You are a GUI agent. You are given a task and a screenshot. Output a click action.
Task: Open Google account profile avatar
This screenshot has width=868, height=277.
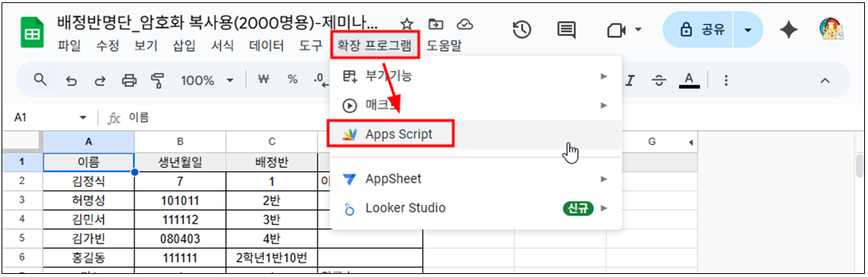click(x=831, y=30)
